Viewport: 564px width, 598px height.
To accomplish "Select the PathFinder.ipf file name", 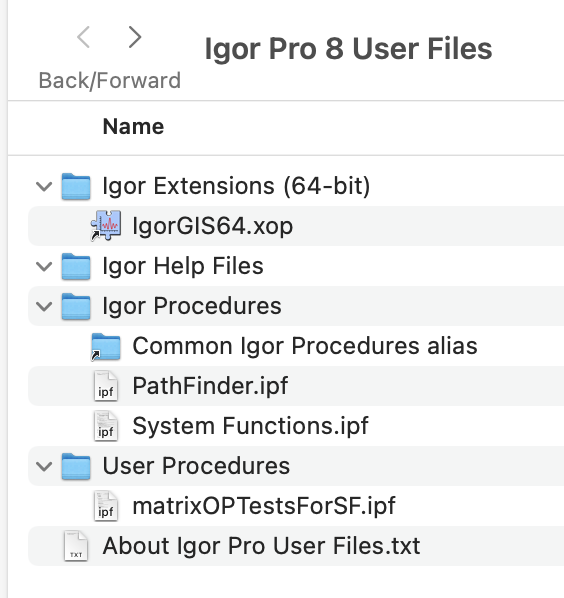I will pos(210,386).
